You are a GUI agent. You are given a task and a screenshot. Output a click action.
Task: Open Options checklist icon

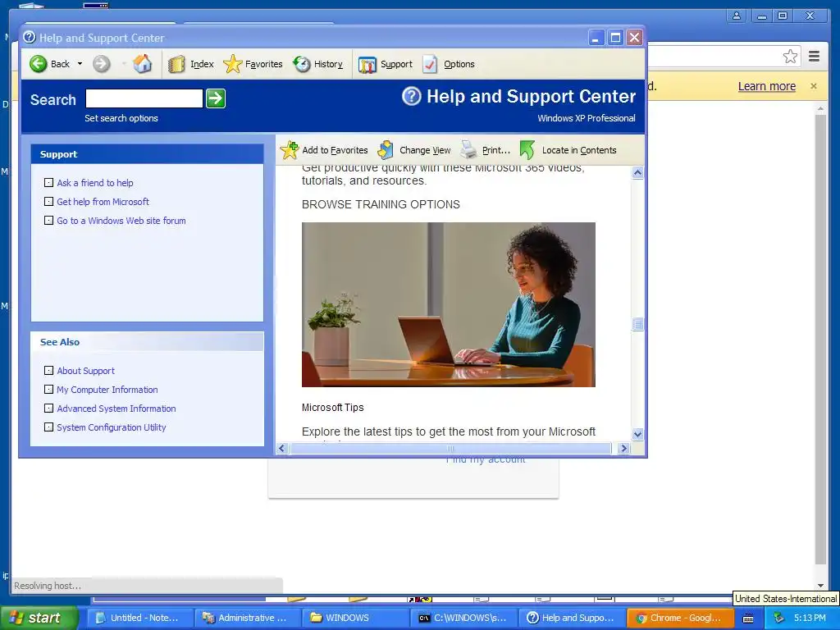(430, 64)
